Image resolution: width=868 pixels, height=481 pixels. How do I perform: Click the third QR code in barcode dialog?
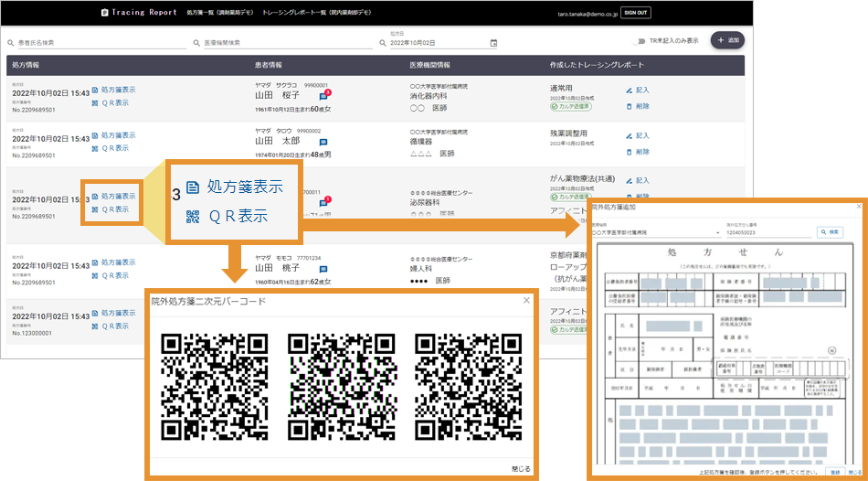point(469,388)
